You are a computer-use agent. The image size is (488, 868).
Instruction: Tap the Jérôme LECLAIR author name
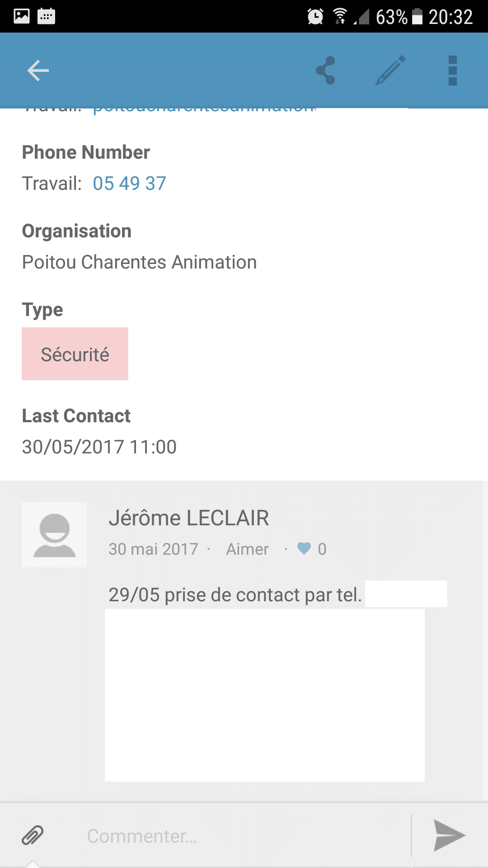coord(189,518)
